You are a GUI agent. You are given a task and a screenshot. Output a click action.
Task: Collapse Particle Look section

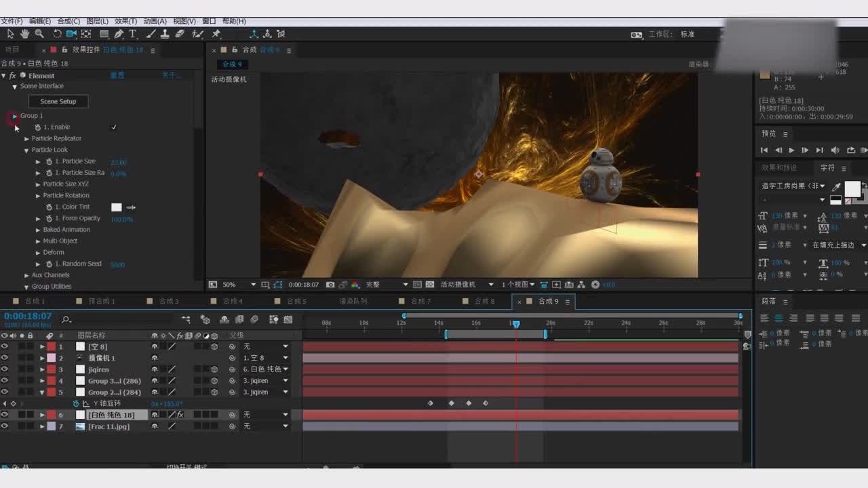tap(26, 150)
